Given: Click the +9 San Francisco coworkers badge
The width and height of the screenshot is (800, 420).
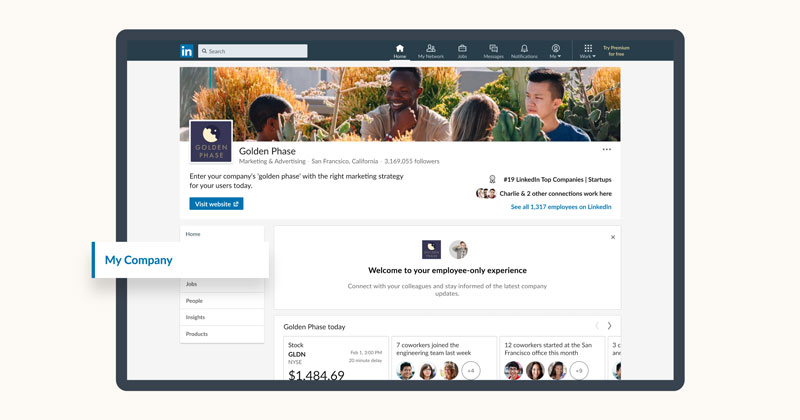Looking at the screenshot, I should [579, 370].
